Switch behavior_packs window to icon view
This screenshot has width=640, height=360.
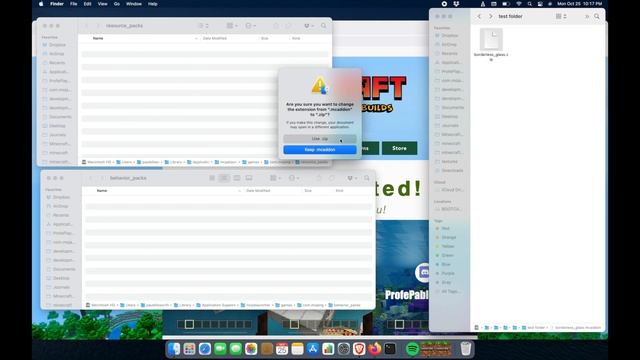(x=212, y=178)
